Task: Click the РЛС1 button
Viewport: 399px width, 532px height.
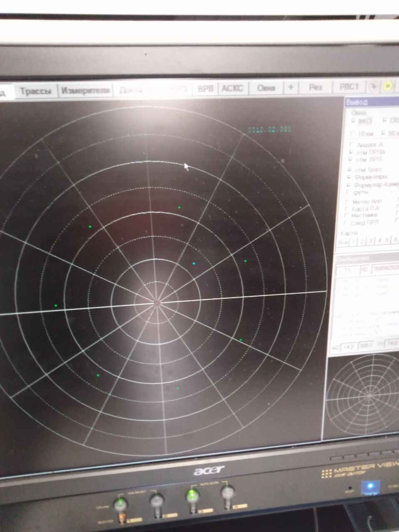Action: point(349,86)
